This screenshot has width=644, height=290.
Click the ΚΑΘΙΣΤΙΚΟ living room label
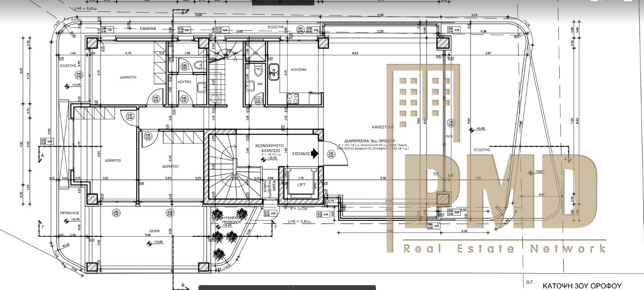pyautogui.click(x=383, y=127)
